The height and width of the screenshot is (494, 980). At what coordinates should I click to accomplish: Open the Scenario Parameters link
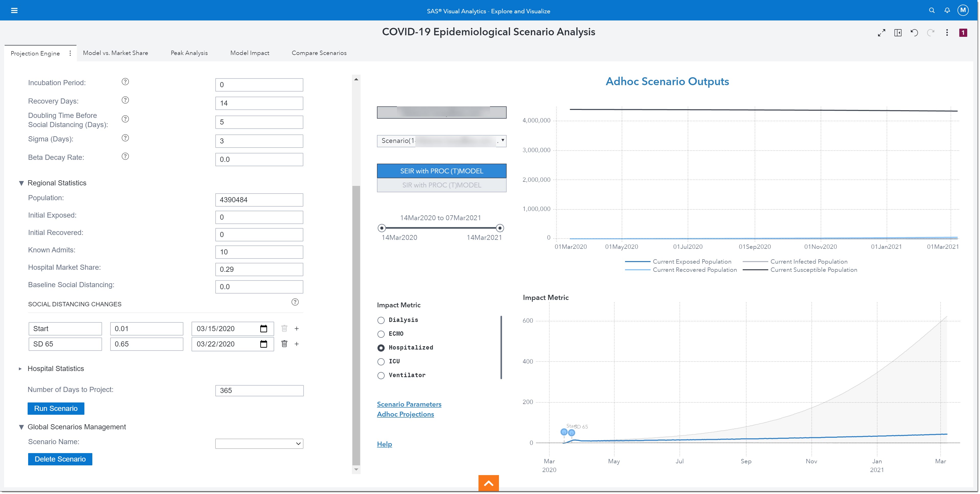(x=409, y=404)
